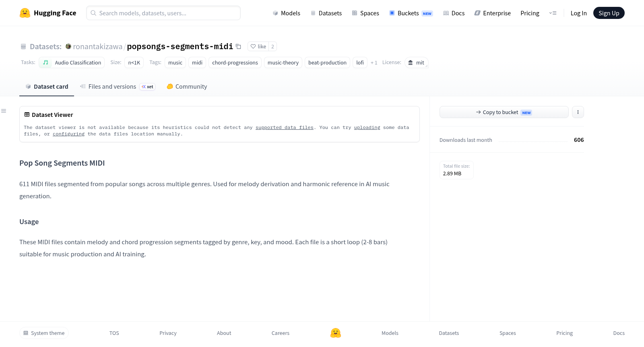
Task: Follow the configuring link
Action: tap(68, 134)
